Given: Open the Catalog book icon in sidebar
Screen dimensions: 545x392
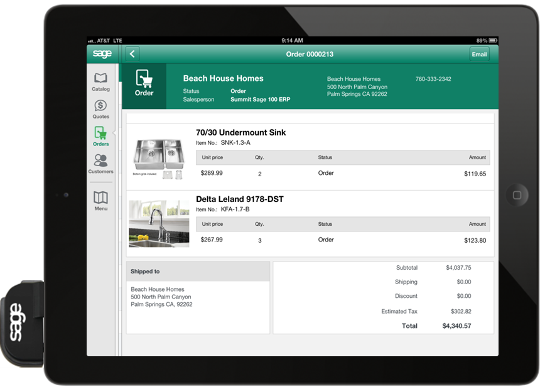Looking at the screenshot, I should 100,79.
